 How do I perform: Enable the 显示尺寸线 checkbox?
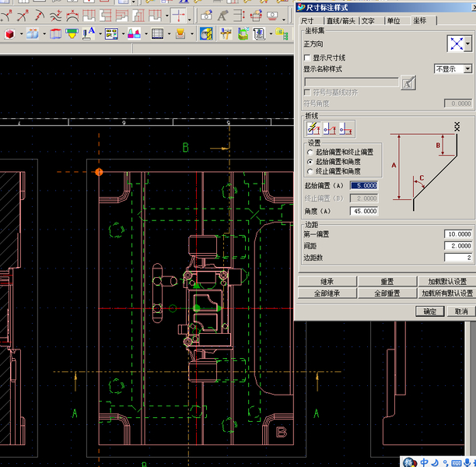pos(307,58)
